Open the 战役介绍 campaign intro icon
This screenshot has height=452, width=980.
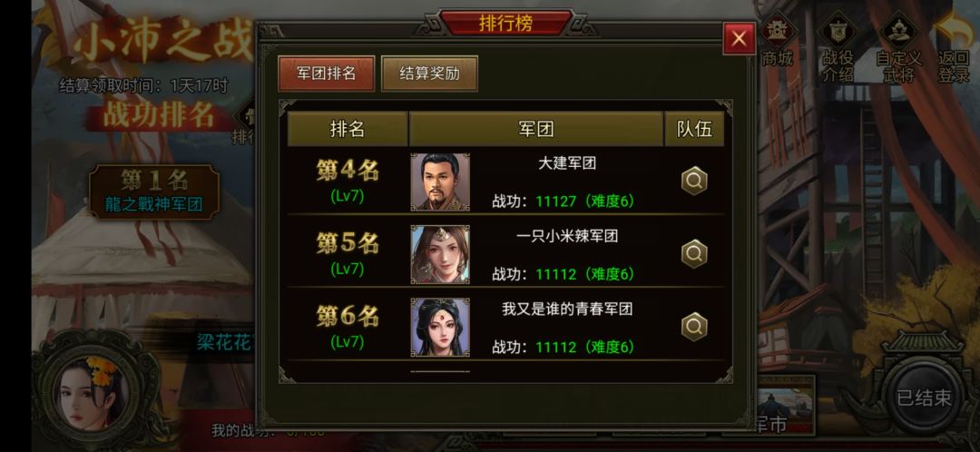[838, 50]
